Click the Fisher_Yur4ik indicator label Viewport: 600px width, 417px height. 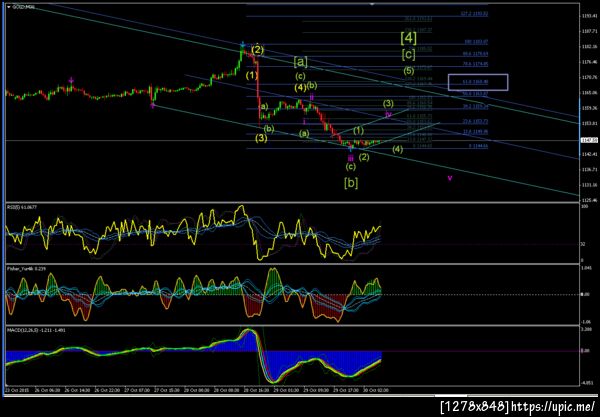click(x=27, y=269)
